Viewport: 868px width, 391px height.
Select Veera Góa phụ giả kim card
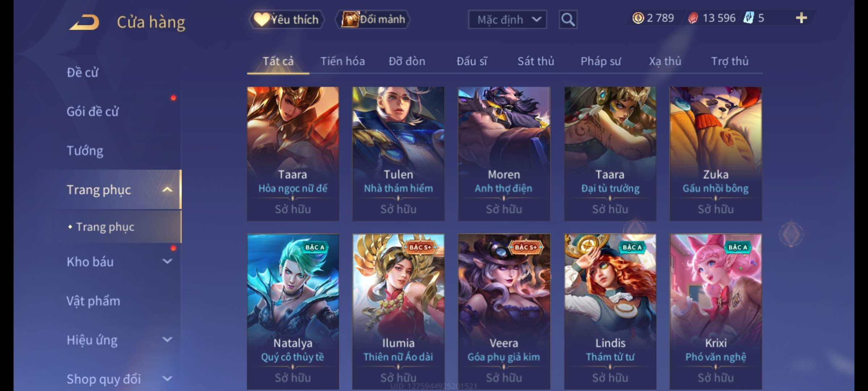point(504,311)
